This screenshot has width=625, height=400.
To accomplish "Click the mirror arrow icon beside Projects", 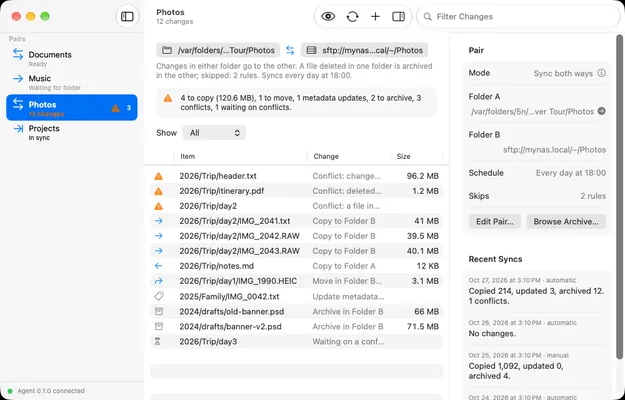I will coord(18,128).
